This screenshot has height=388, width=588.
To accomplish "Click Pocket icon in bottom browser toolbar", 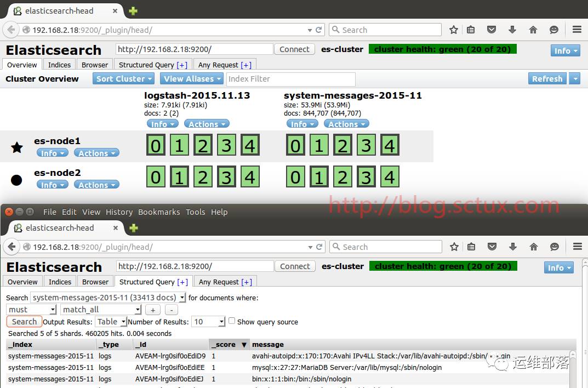I will [492, 247].
